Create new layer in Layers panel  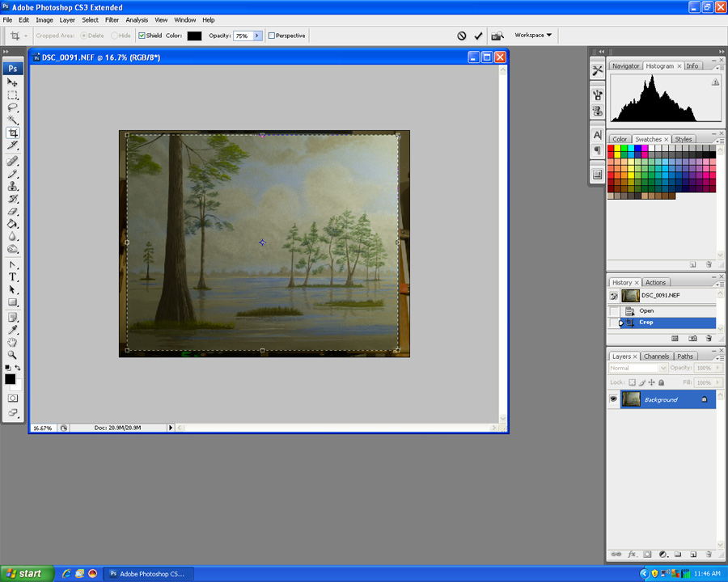(692, 555)
